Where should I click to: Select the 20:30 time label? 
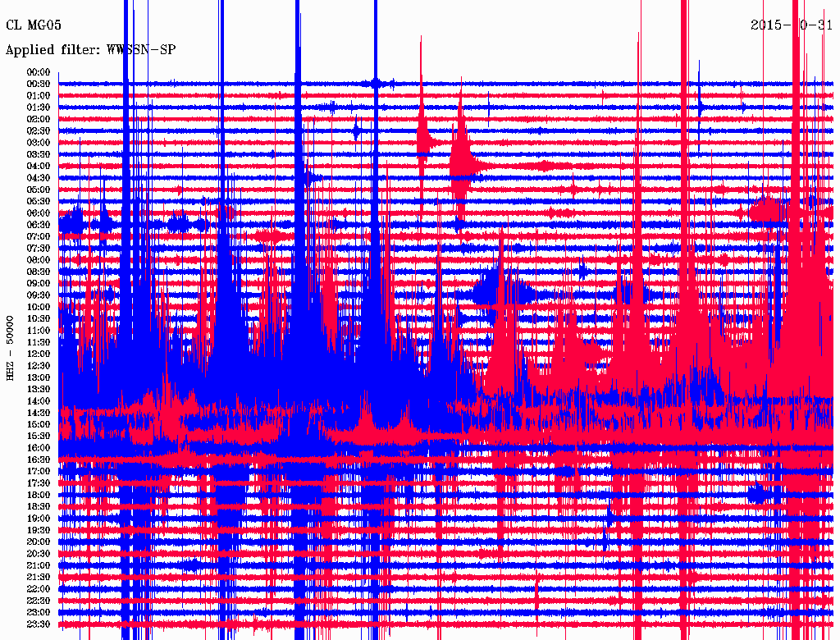pyautogui.click(x=39, y=554)
